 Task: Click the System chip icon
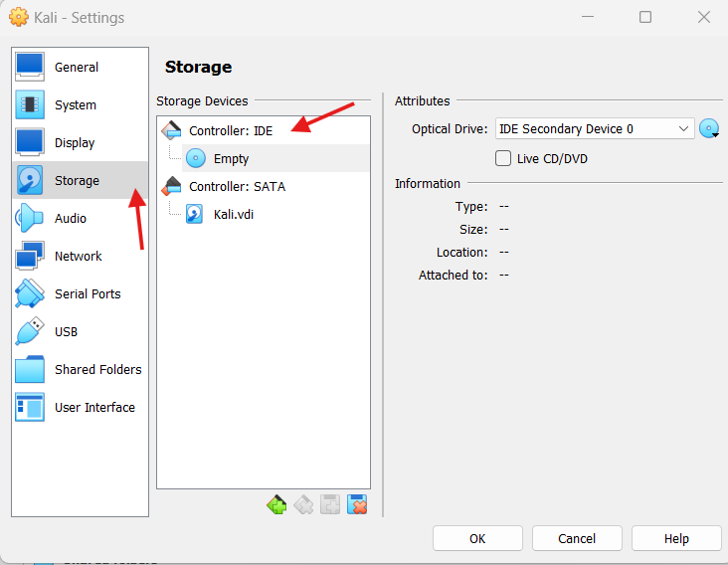[30, 104]
